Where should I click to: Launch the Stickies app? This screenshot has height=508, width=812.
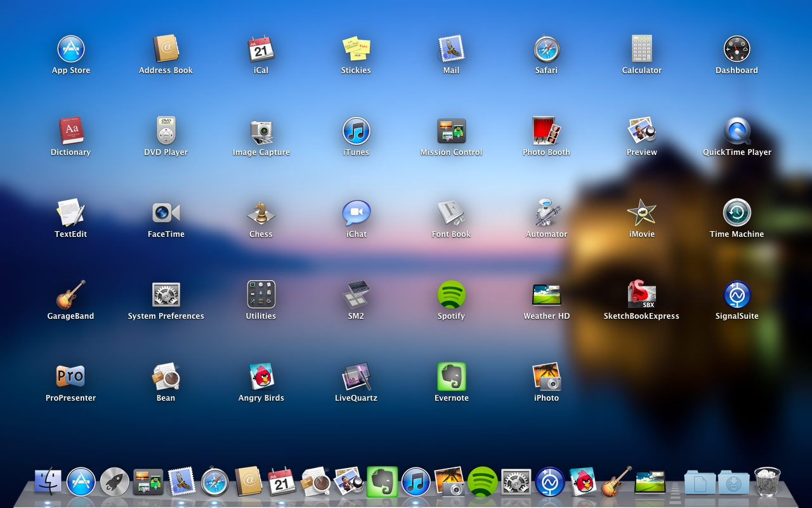tap(356, 50)
